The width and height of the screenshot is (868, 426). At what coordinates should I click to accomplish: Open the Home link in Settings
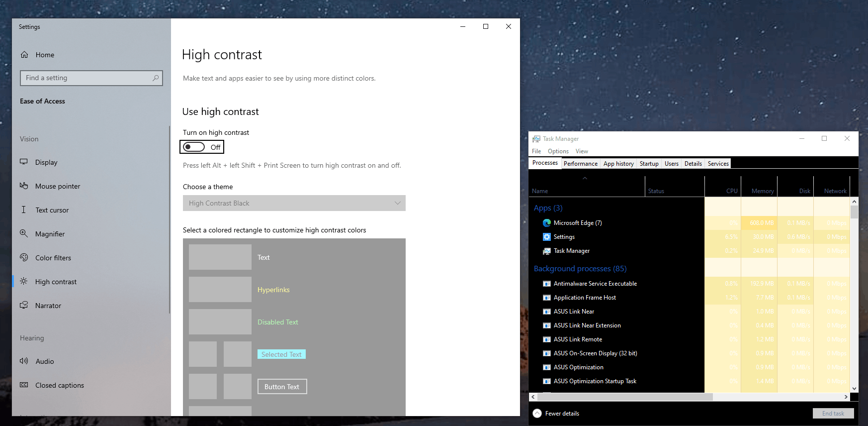pyautogui.click(x=45, y=55)
